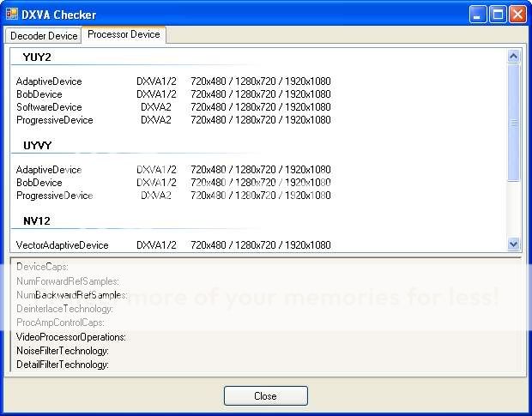The width and height of the screenshot is (532, 416).
Task: Click the NoiseFilterTechnology label
Action: [x=63, y=351]
